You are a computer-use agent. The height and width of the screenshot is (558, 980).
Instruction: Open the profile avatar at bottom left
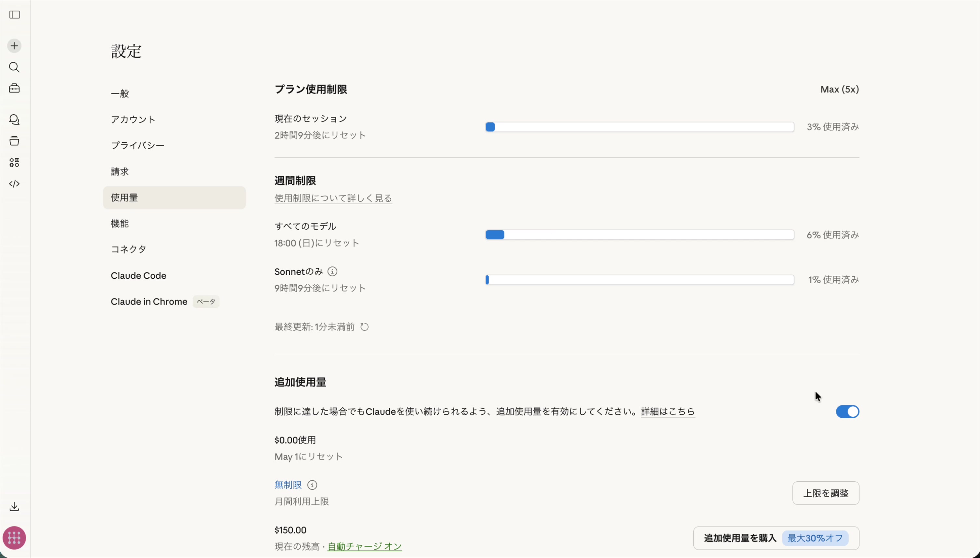pyautogui.click(x=14, y=538)
